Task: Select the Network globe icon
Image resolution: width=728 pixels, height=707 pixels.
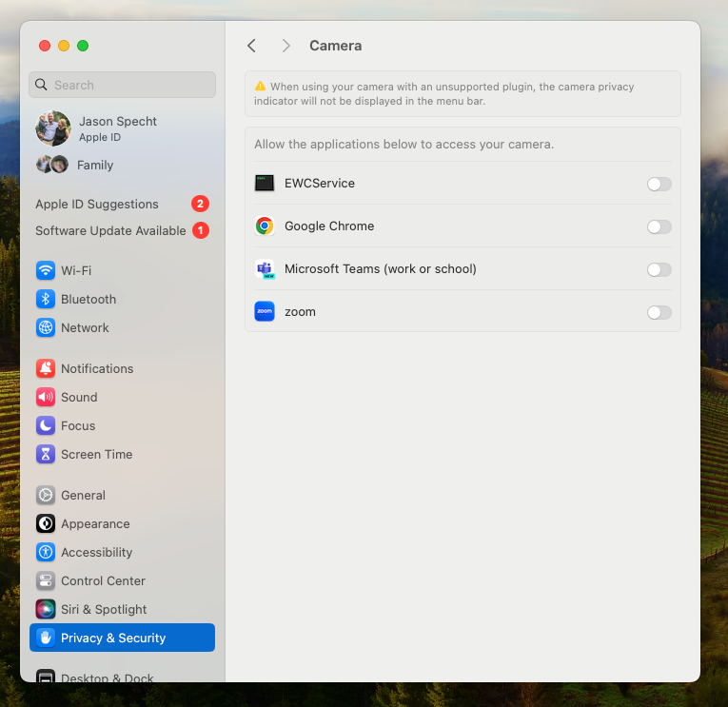Action: [46, 327]
